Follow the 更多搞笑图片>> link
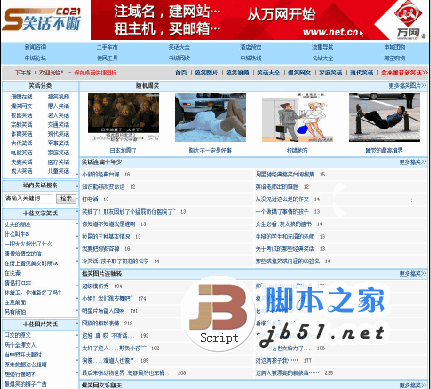This screenshot has width=431, height=389. coord(407,86)
